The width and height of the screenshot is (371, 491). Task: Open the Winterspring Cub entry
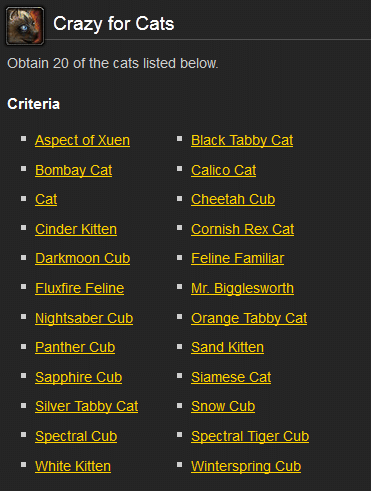[x=246, y=466]
